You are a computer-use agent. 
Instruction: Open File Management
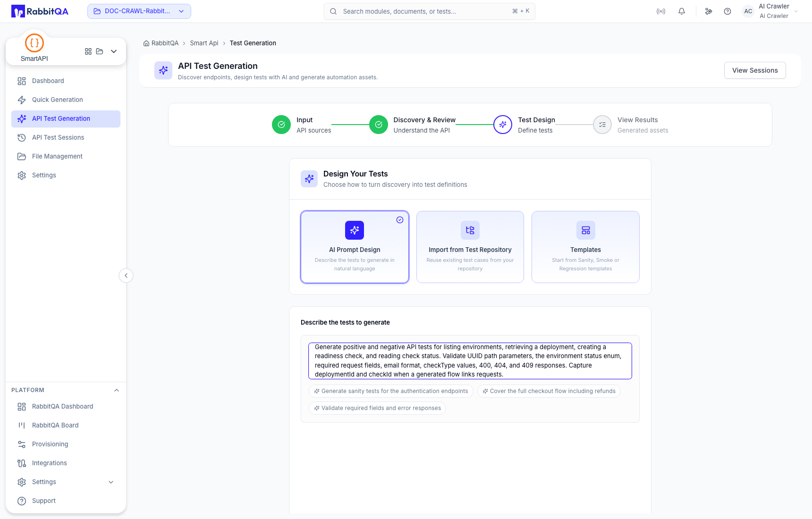(x=66, y=157)
